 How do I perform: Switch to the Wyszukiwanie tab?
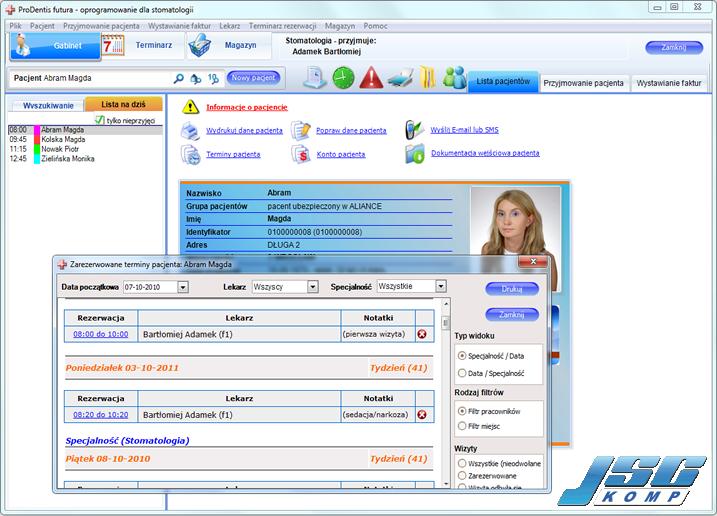48,106
